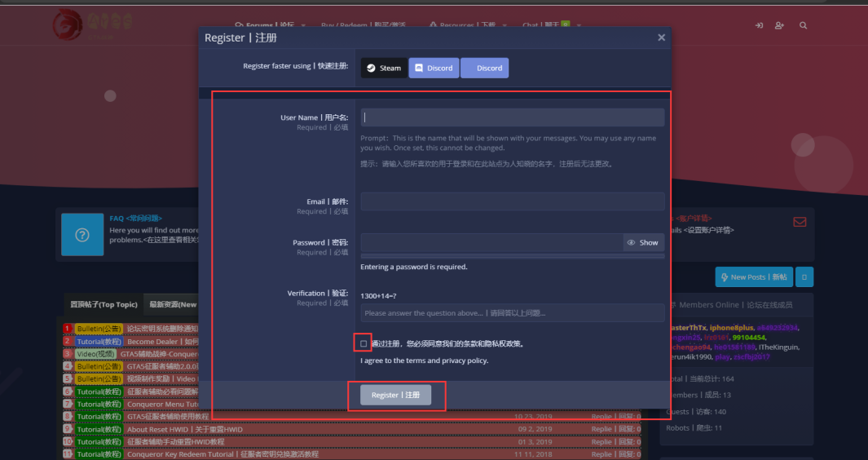The width and height of the screenshot is (868, 460).
Task: Expand the arrow next to Forums menu
Action: point(303,25)
